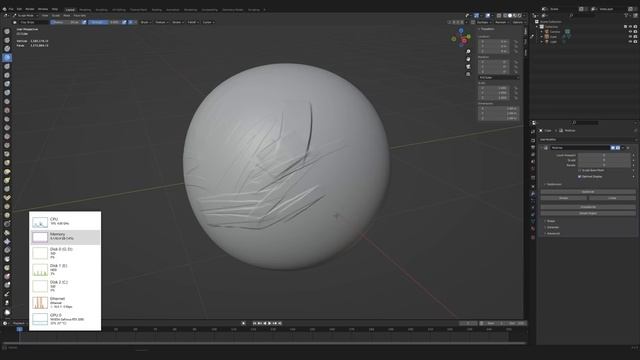Select the Smooth brush tool
Screen dimensions: 640x360
click(x=7, y=110)
